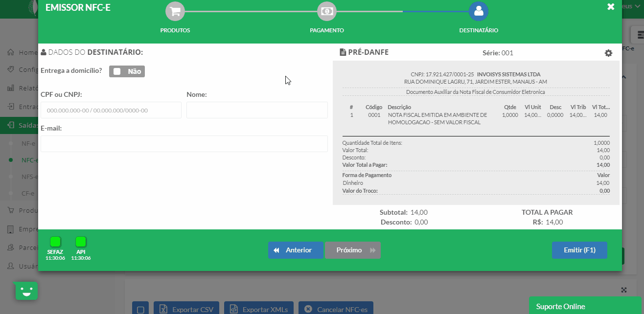Open Home in the sidebar
The width and height of the screenshot is (644, 314).
tap(28, 52)
